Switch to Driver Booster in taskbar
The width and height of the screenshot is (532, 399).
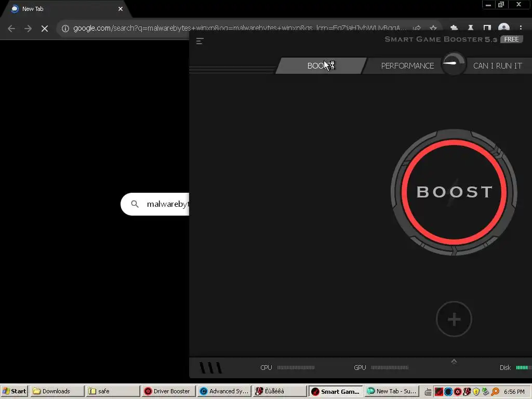(x=168, y=391)
